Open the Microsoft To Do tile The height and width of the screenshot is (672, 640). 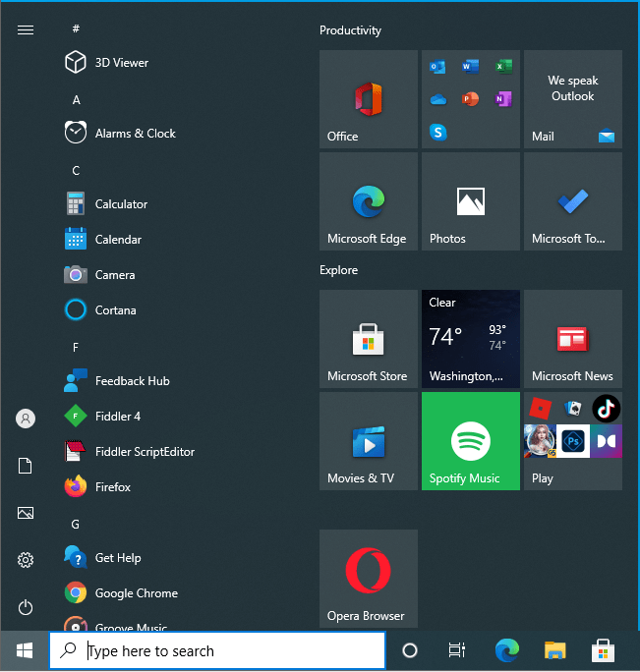click(x=572, y=201)
